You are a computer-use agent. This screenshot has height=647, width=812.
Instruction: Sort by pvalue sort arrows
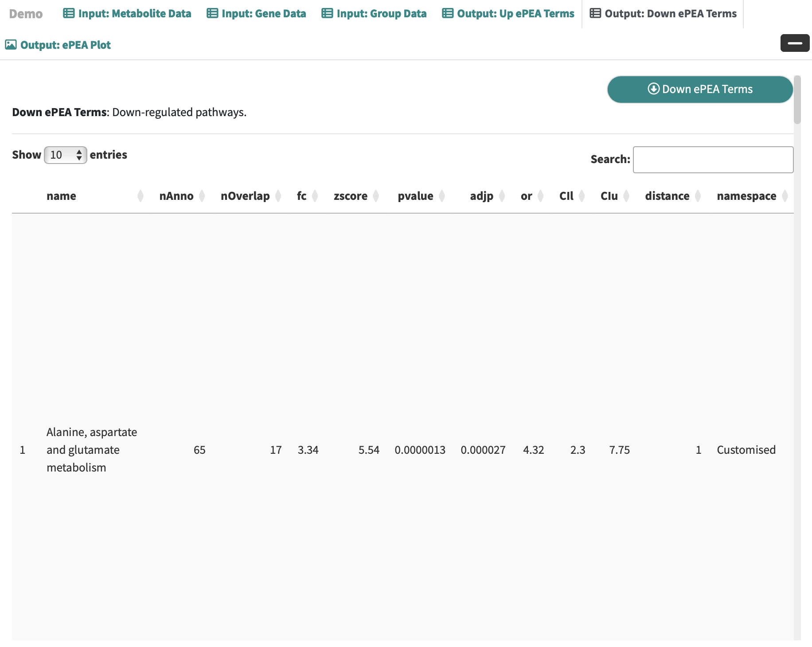[442, 196]
